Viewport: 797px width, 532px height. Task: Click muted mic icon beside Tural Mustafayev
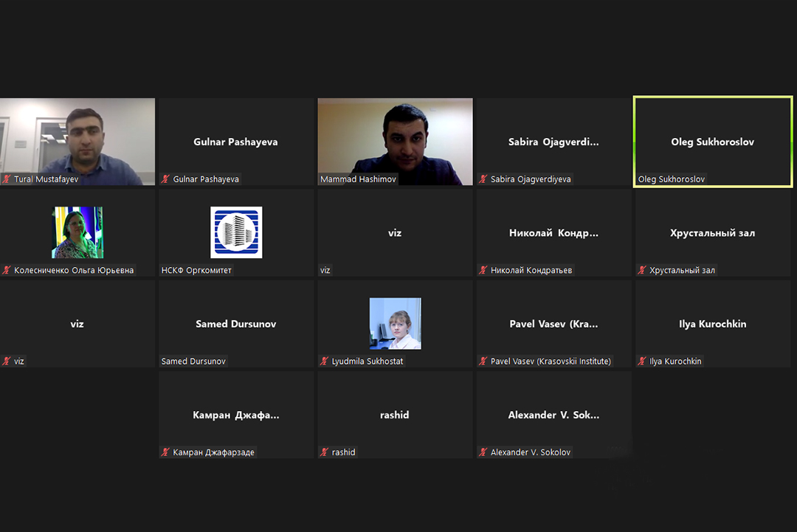pos(7,179)
